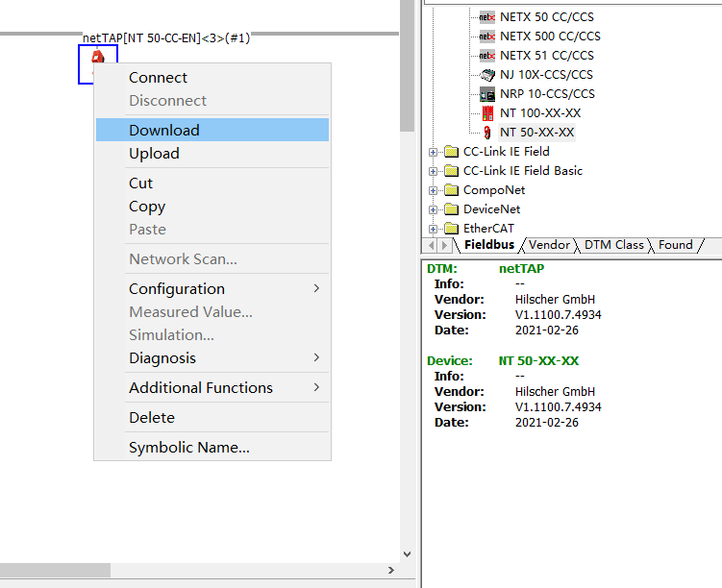Switch to the Vendor tab
Viewport: 722px width, 588px height.
tap(549, 245)
